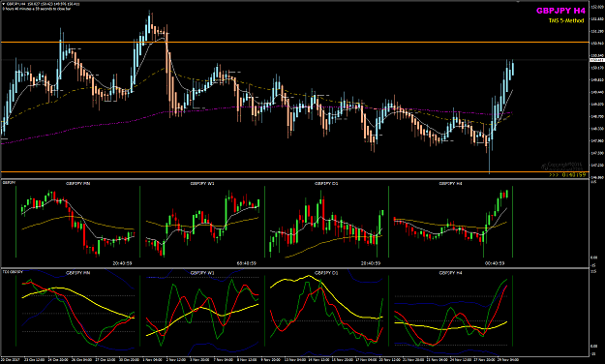Click the GBPJPY D1 label in TDI subwindow
605x364 pixels.
tap(326, 273)
